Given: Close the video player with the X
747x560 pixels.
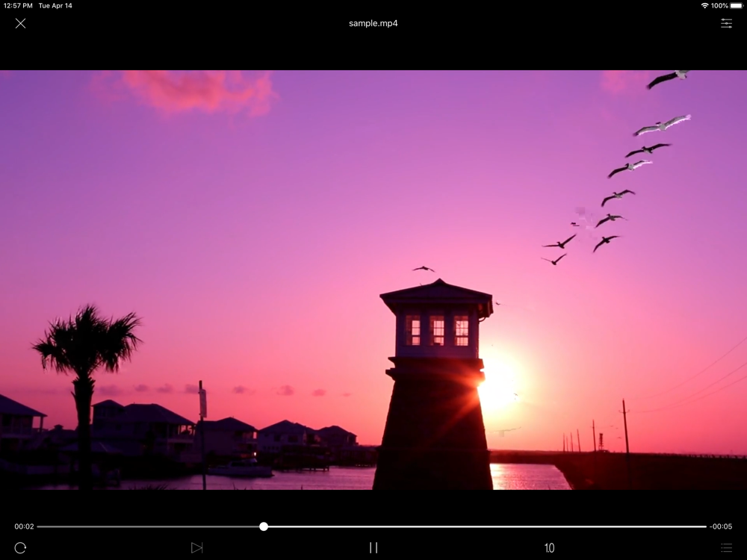Looking at the screenshot, I should pyautogui.click(x=20, y=23).
